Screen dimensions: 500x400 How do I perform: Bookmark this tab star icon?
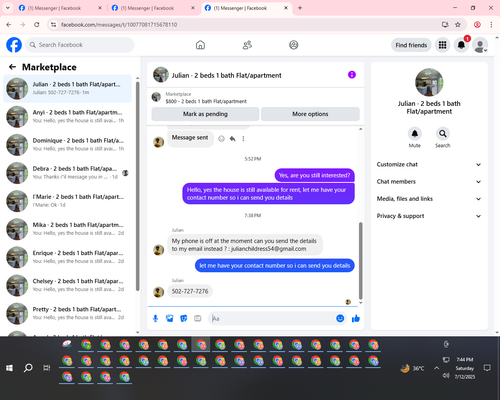(x=458, y=25)
